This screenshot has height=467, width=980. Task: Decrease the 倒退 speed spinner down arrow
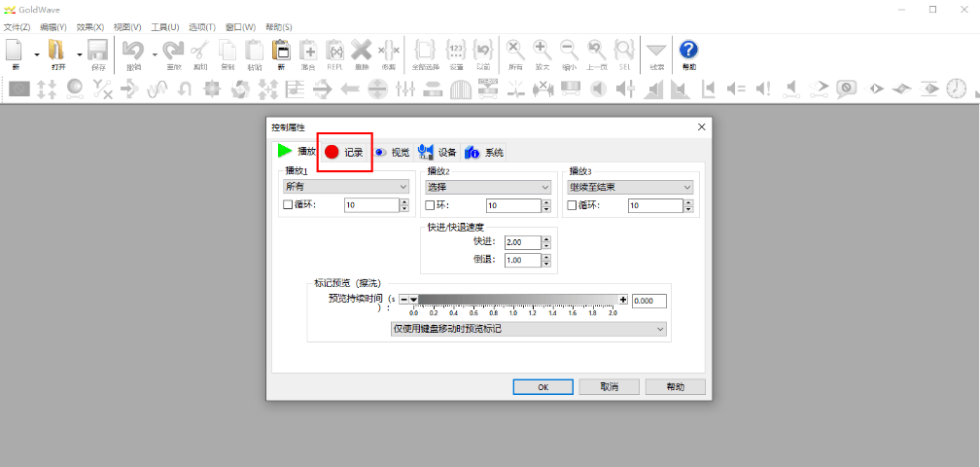click(546, 264)
